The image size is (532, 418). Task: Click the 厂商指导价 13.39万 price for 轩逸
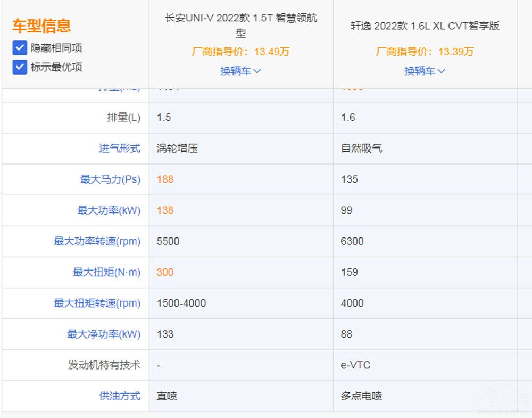click(x=424, y=52)
